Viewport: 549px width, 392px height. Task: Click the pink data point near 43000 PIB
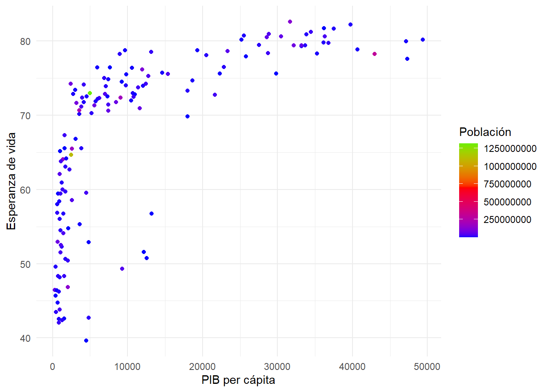[x=375, y=54]
